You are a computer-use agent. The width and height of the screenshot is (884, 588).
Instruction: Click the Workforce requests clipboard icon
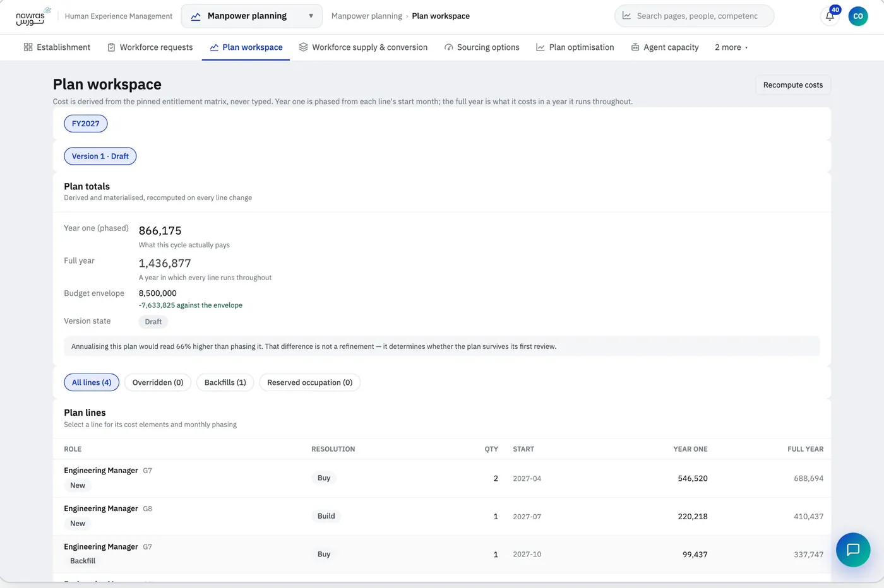click(x=111, y=47)
